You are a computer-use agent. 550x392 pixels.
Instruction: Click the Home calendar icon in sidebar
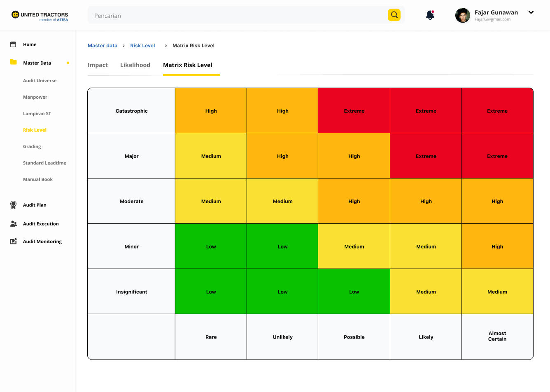pyautogui.click(x=13, y=44)
